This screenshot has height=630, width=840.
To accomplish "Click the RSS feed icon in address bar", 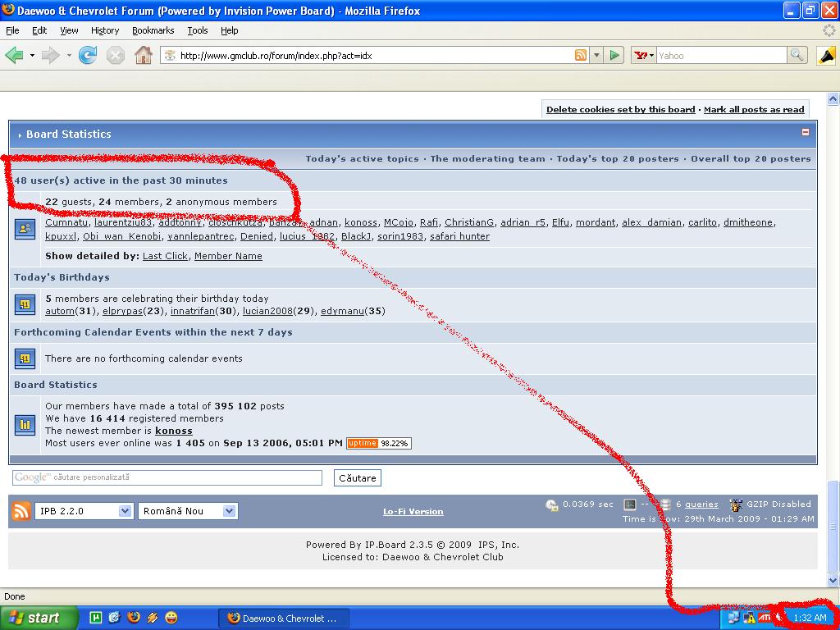I will point(581,55).
